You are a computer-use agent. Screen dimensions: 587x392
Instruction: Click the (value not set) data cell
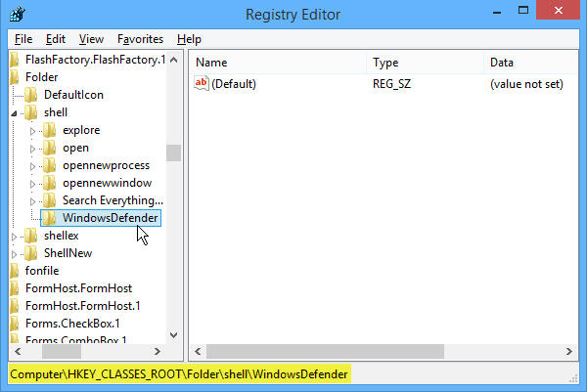[x=526, y=84]
